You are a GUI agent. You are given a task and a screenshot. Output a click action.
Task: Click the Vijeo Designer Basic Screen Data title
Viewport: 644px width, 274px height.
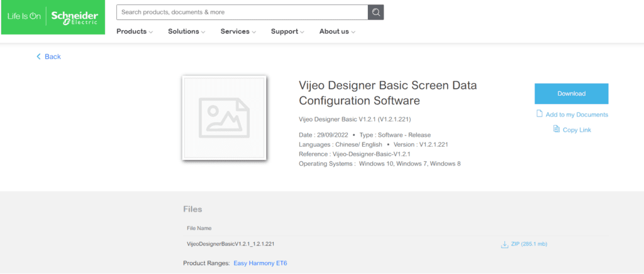387,93
